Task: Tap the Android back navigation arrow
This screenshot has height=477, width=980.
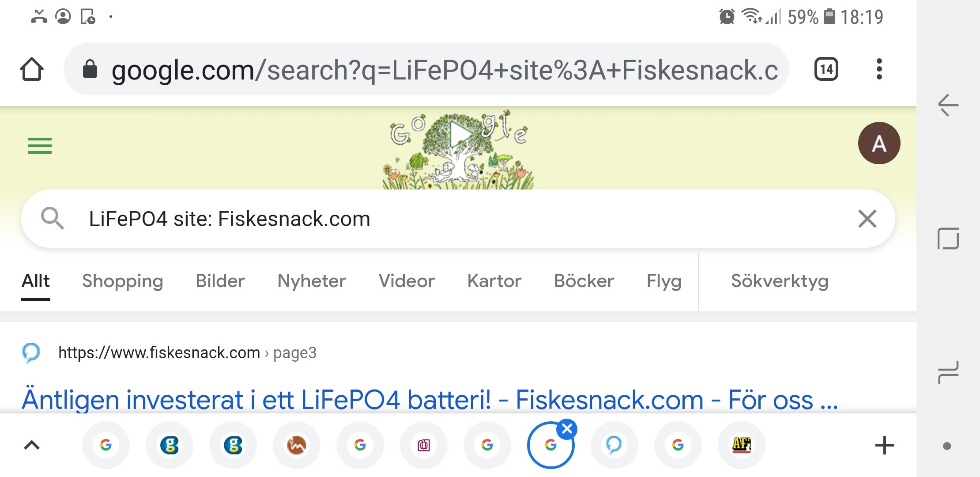Action: click(x=948, y=105)
